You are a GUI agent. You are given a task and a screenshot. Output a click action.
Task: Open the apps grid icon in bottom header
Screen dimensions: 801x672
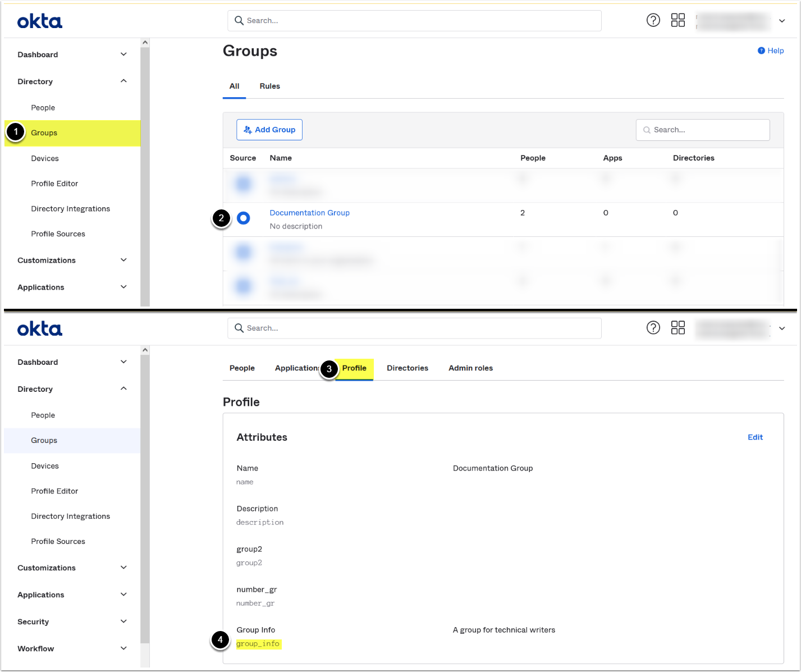pos(678,328)
